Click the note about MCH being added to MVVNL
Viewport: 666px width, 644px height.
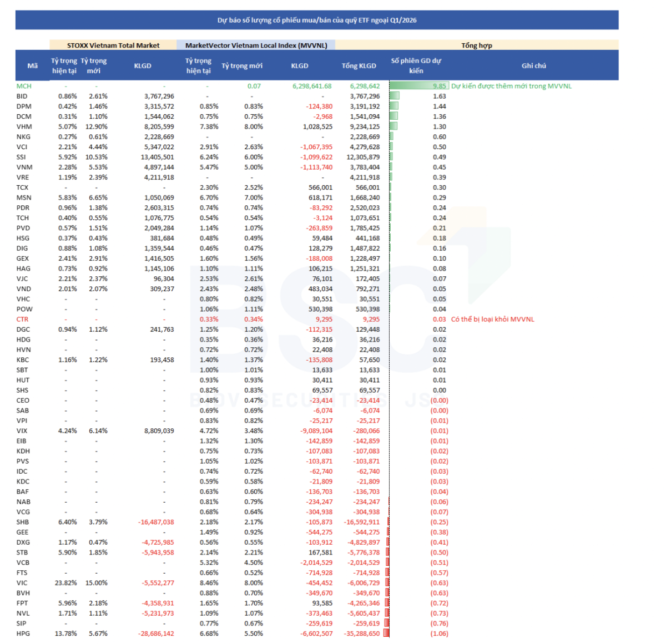pyautogui.click(x=511, y=86)
